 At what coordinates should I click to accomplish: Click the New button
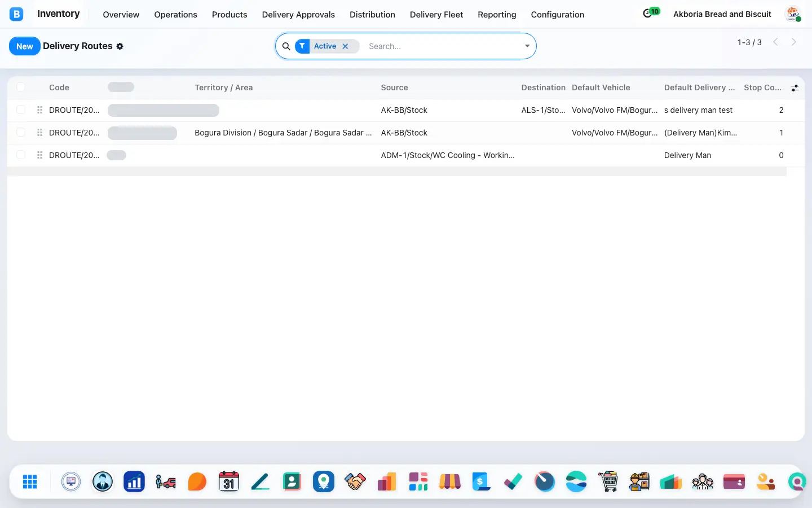(x=25, y=46)
